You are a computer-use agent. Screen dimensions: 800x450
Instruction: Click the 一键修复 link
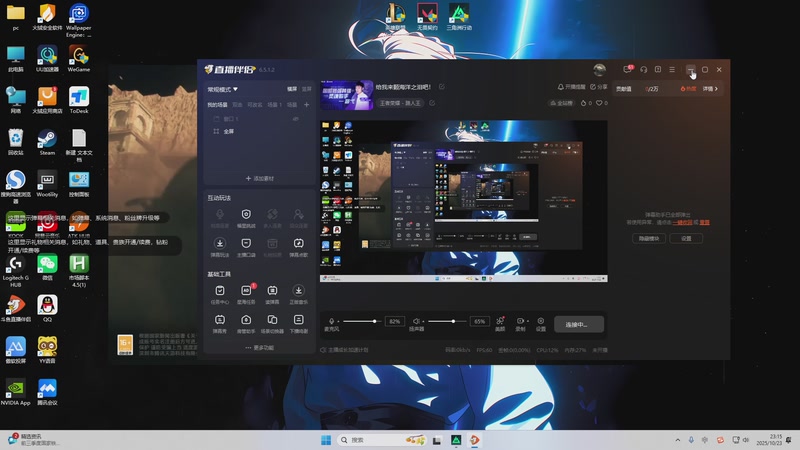pos(683,222)
